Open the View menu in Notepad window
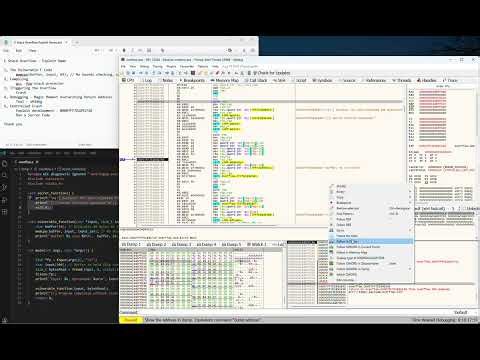The width and height of the screenshot is (480, 360). [32, 51]
